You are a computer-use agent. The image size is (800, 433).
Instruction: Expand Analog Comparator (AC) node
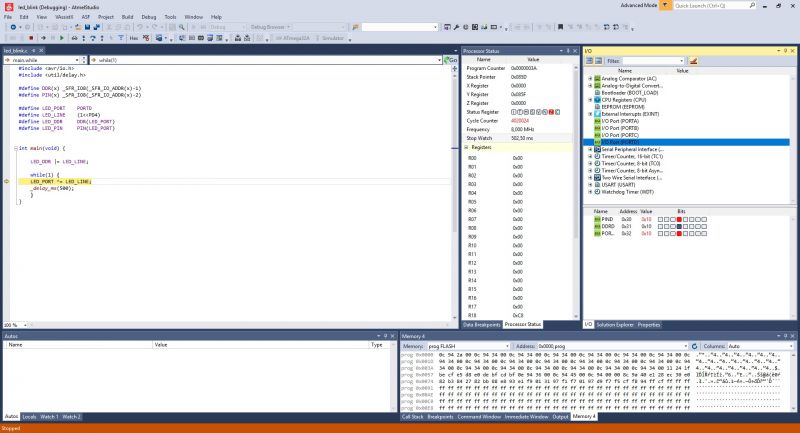click(590, 79)
